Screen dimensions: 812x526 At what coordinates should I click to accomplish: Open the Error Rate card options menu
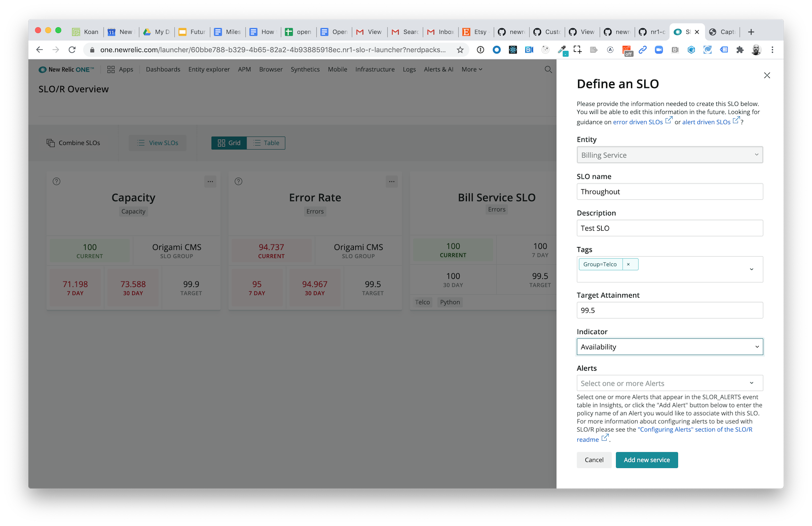pos(392,182)
